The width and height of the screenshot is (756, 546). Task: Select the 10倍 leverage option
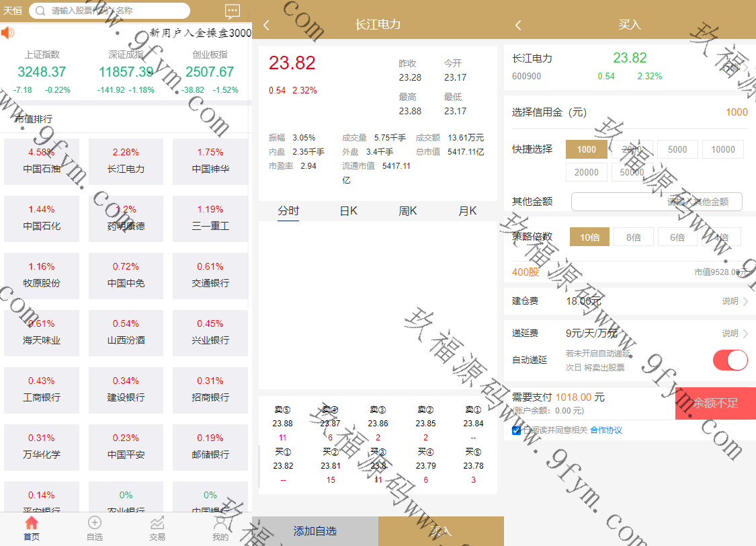589,237
